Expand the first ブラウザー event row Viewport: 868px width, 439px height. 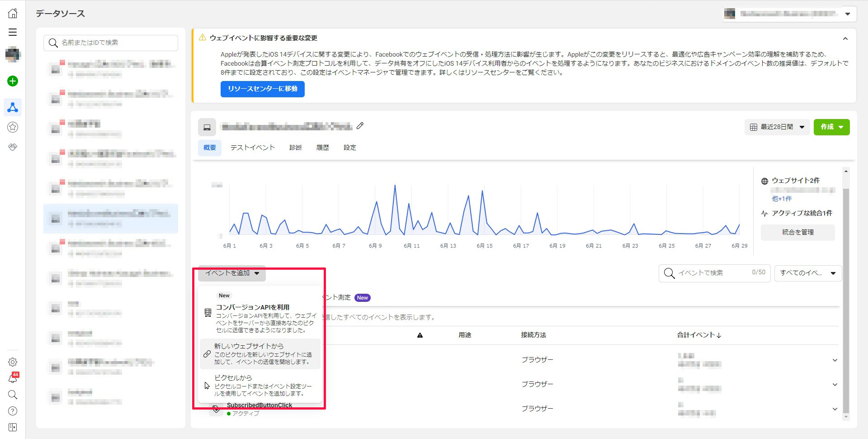835,360
